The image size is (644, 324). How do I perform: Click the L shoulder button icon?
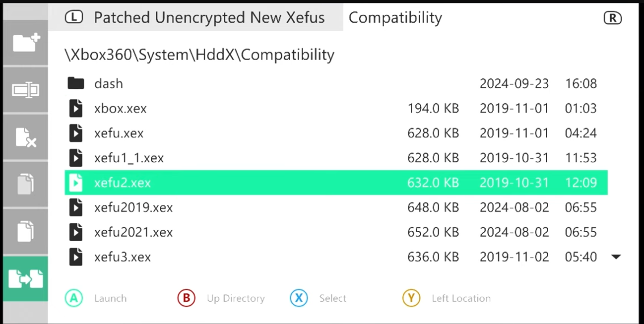(74, 17)
